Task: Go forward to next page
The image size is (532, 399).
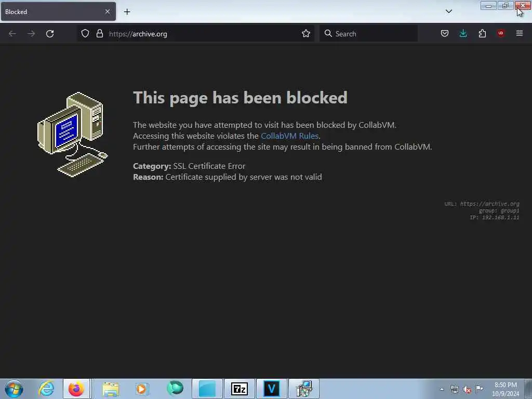Action: tap(31, 34)
